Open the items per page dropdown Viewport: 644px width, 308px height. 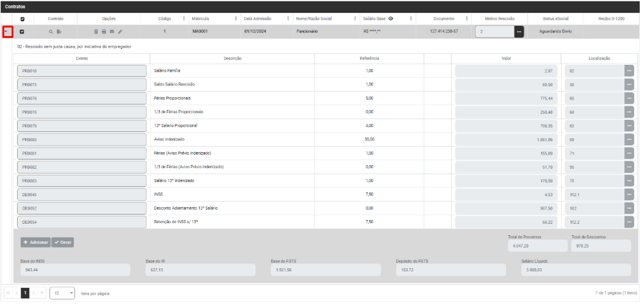click(x=62, y=293)
